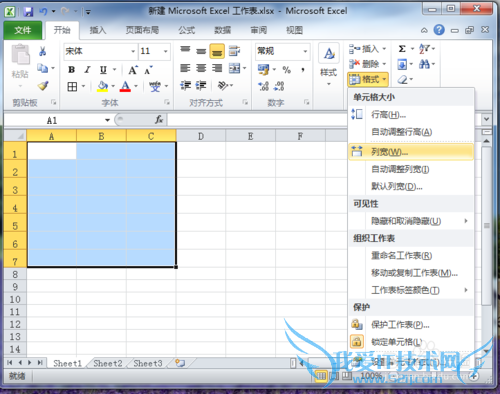Open the Name Box dropdown arrow
This screenshot has width=500, height=394.
pos(107,120)
